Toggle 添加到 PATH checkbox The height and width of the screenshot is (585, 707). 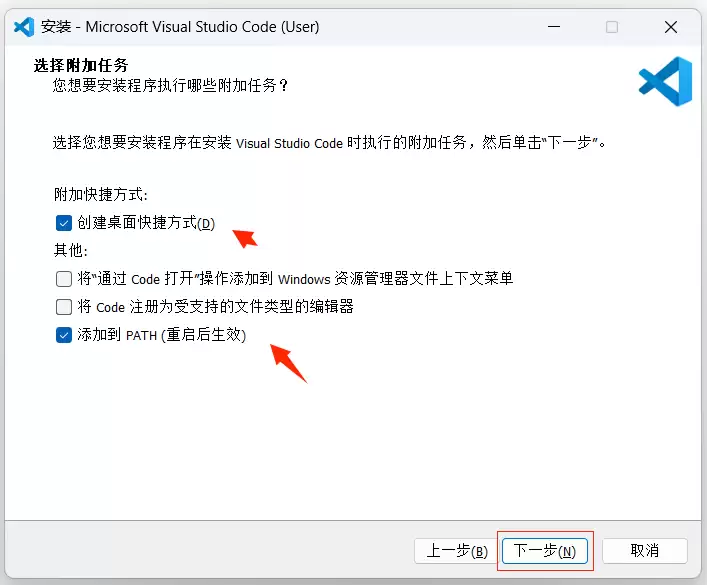coord(64,335)
